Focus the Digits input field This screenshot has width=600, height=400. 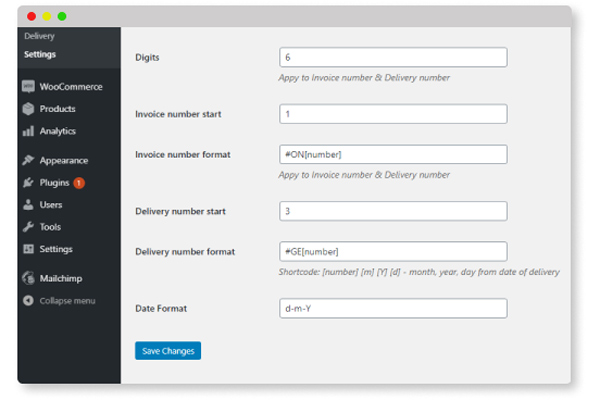[393, 58]
